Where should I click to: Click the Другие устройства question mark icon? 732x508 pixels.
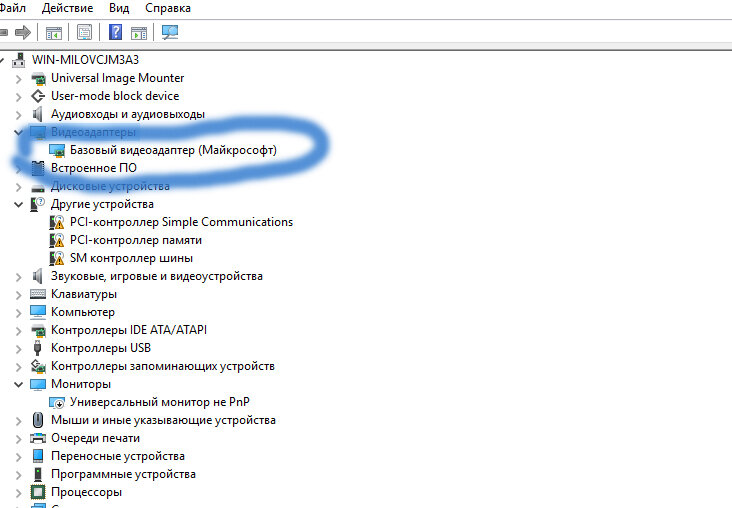pos(37,204)
